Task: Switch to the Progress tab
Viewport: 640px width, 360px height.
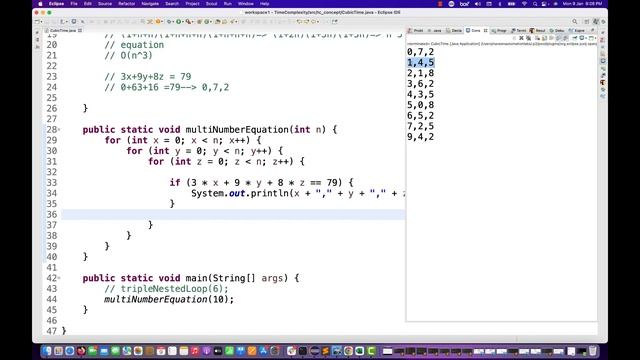Action: coord(499,31)
